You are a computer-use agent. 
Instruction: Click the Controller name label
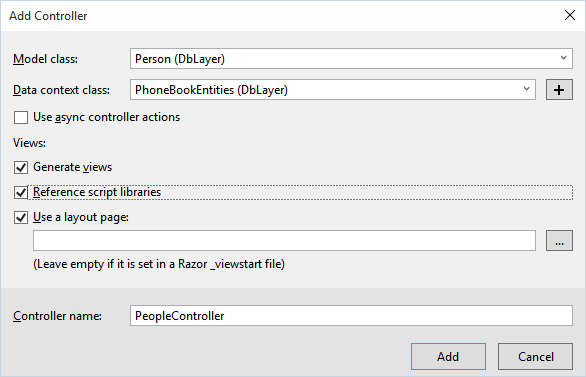coord(57,316)
